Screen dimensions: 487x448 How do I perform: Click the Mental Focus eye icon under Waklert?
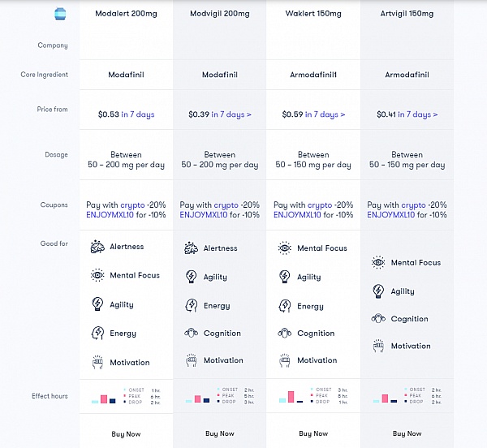coord(285,248)
